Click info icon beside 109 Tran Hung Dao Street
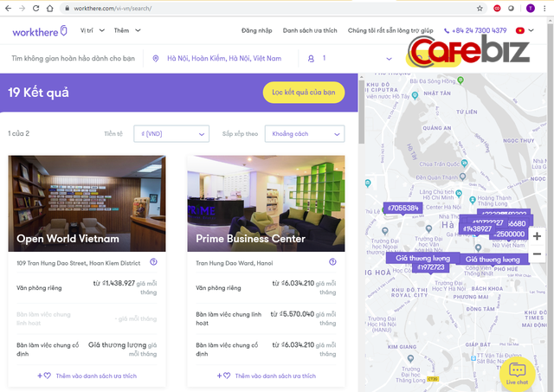This screenshot has height=392, width=554. (x=153, y=262)
